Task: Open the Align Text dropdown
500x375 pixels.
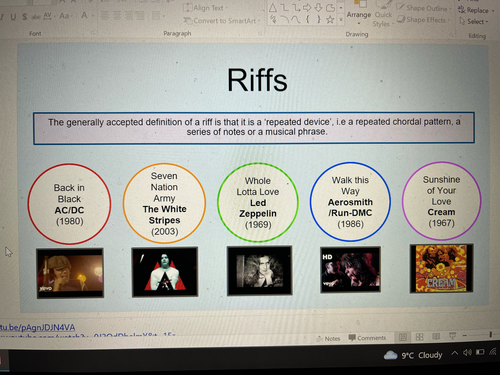Action: click(x=206, y=8)
